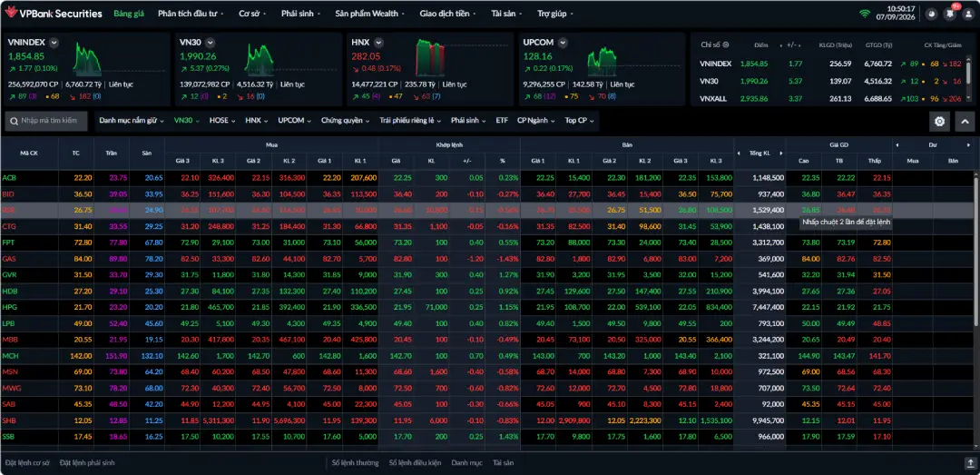Image resolution: width=980 pixels, height=475 pixels.
Task: Click the VNINDEX mini chart thumbnail
Action: [87, 58]
